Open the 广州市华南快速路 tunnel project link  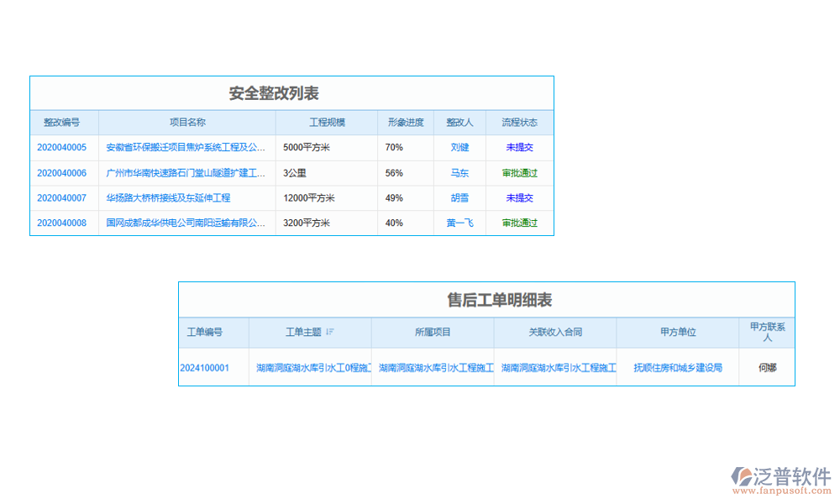(186, 173)
